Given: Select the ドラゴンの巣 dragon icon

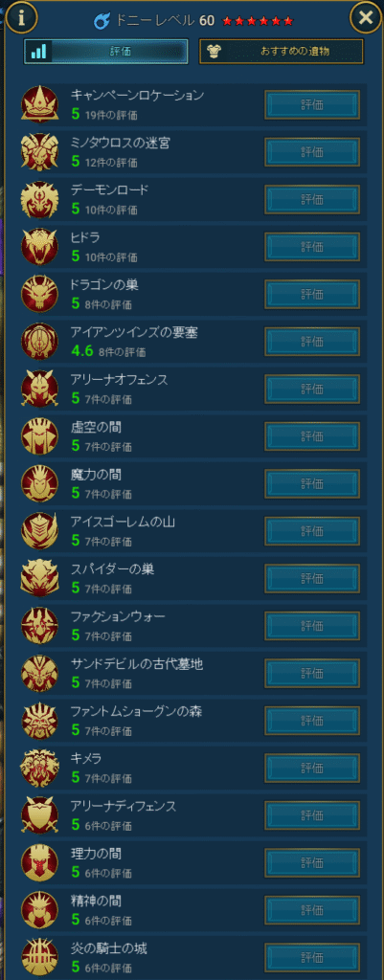Looking at the screenshot, I should (x=40, y=294).
